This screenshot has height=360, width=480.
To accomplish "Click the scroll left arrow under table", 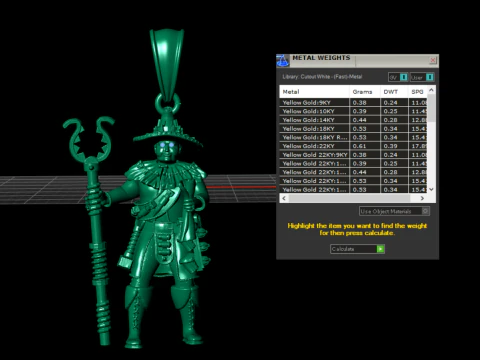I will tap(284, 198).
